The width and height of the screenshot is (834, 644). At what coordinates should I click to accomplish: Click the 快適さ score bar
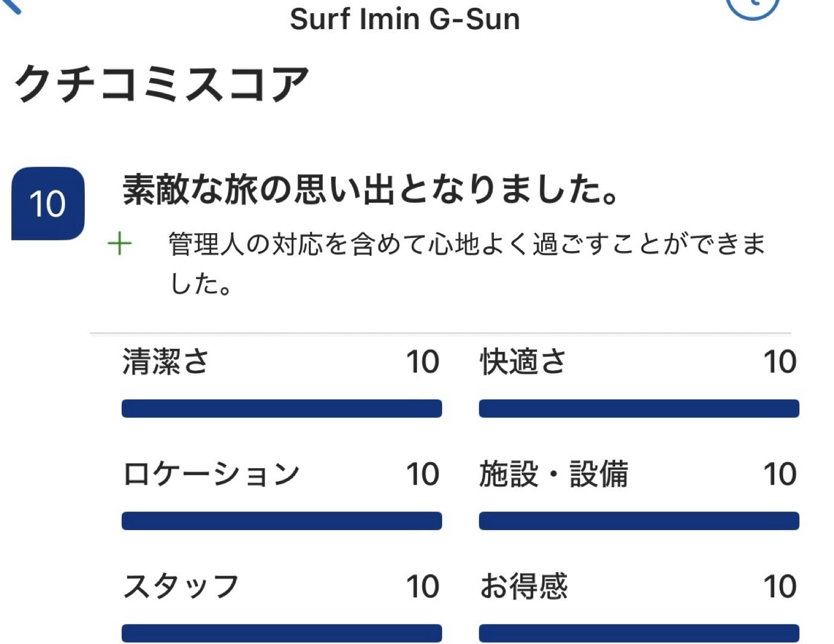point(639,408)
